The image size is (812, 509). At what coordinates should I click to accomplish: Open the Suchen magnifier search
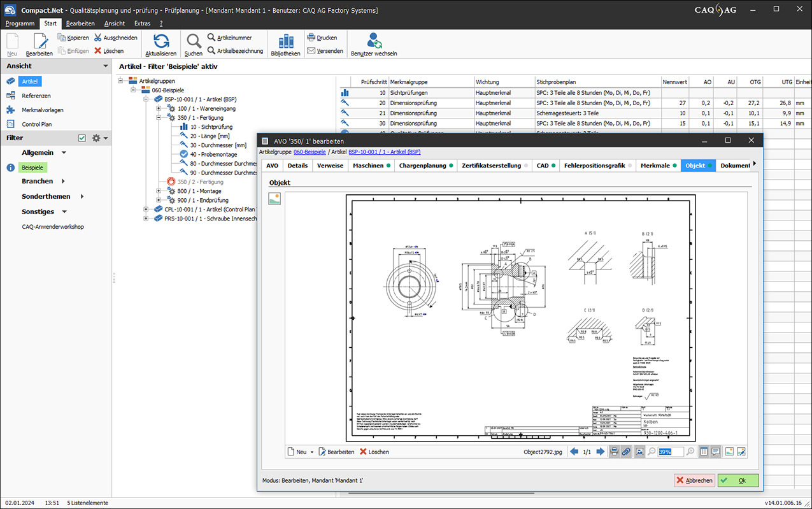(193, 45)
